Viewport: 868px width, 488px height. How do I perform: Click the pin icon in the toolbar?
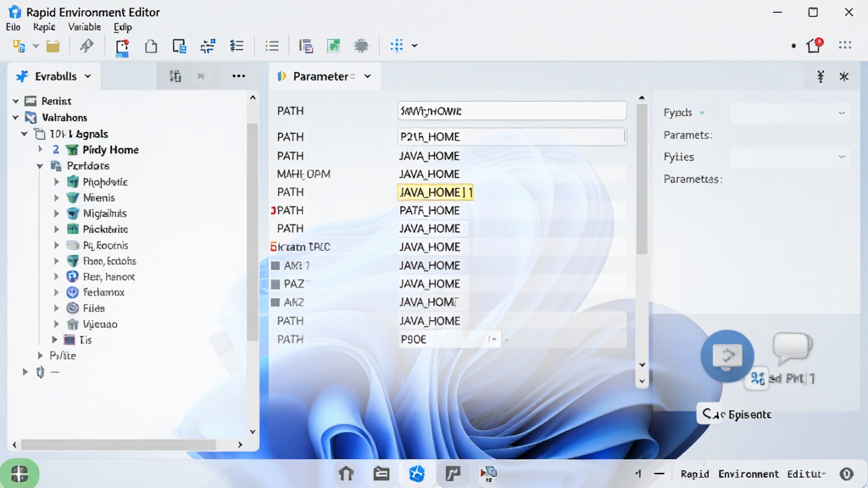click(86, 46)
